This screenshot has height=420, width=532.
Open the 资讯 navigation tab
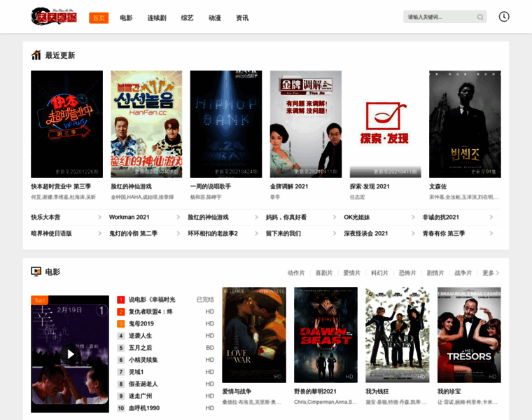(x=242, y=18)
